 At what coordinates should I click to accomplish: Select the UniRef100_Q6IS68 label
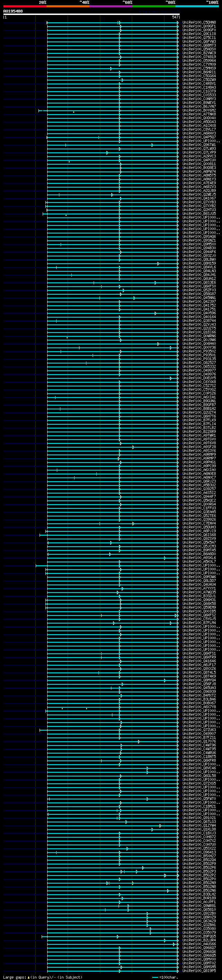click(x=199, y=535)
